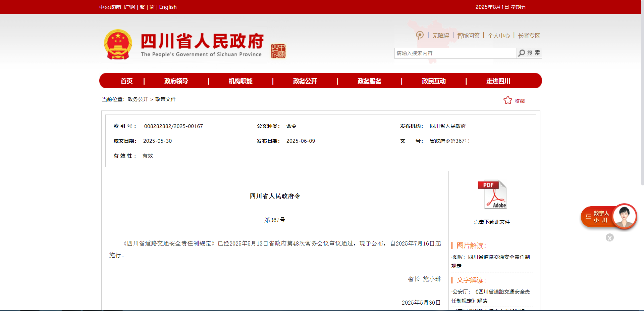Click the star favorite icon
Viewport: 644px width, 311px height.
507,100
